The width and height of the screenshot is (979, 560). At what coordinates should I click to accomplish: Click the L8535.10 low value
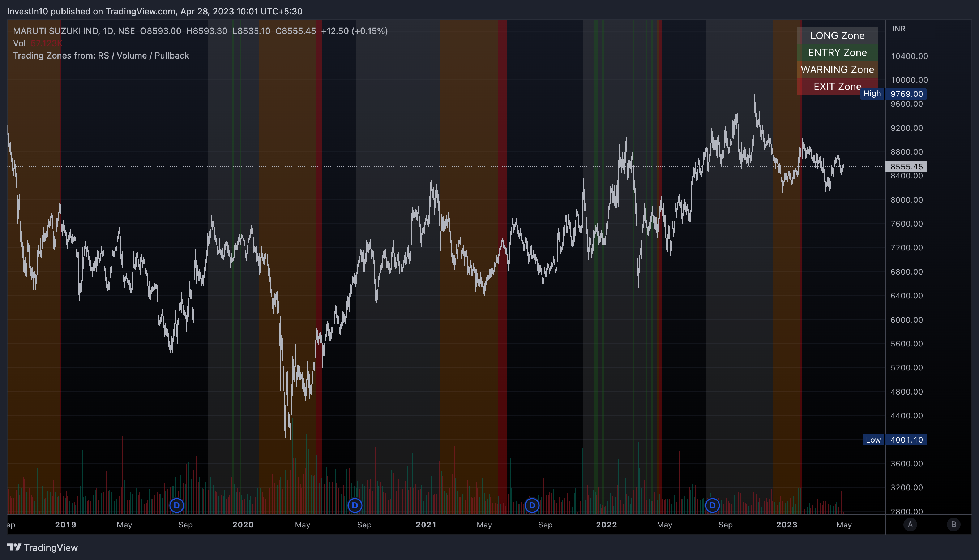pos(251,31)
